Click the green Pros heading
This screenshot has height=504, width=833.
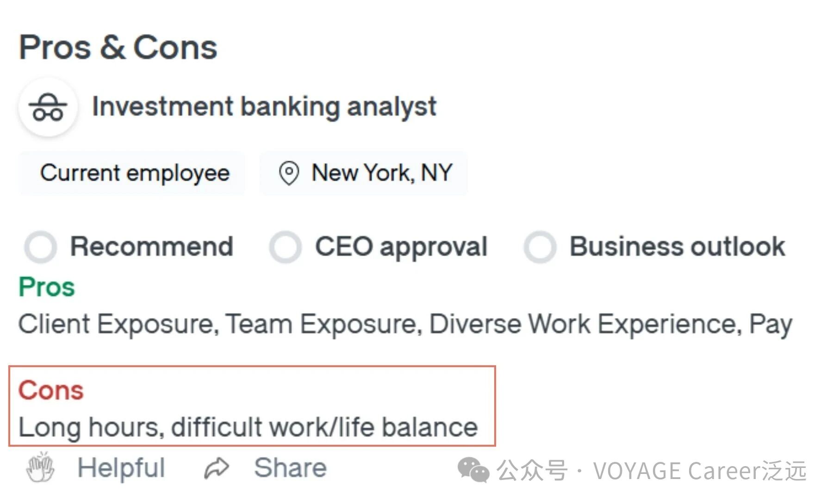[x=47, y=287]
